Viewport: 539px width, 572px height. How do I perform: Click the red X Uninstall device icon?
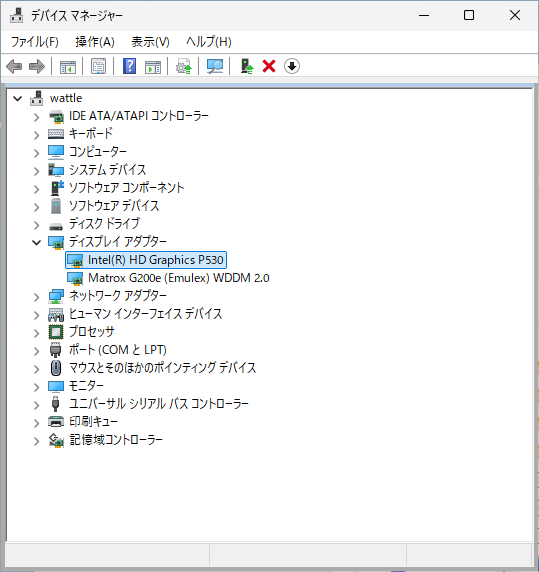point(269,66)
